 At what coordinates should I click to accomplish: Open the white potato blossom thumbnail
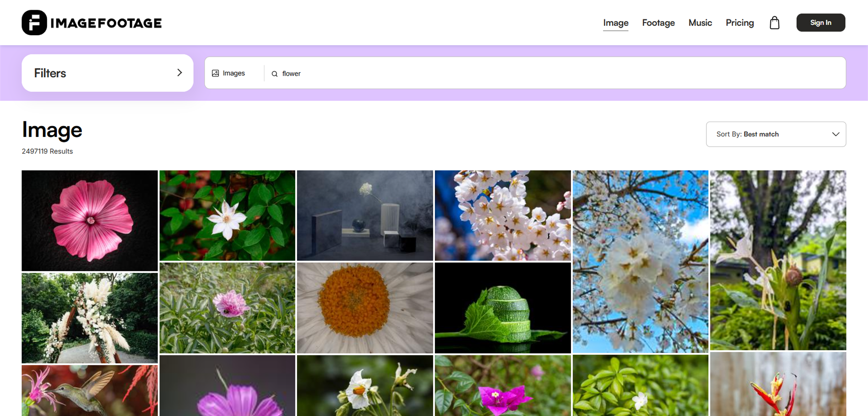coord(365,385)
